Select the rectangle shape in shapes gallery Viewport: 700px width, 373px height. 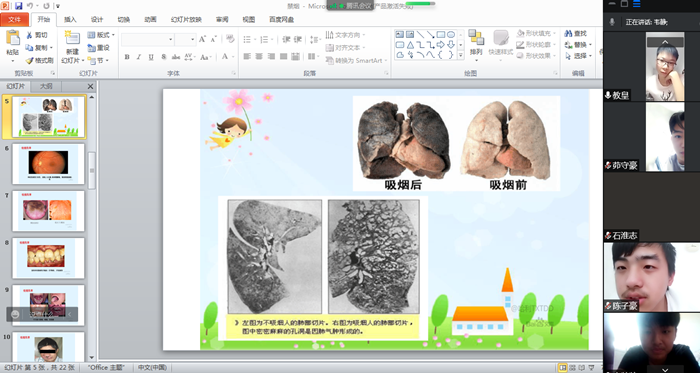[x=441, y=34]
